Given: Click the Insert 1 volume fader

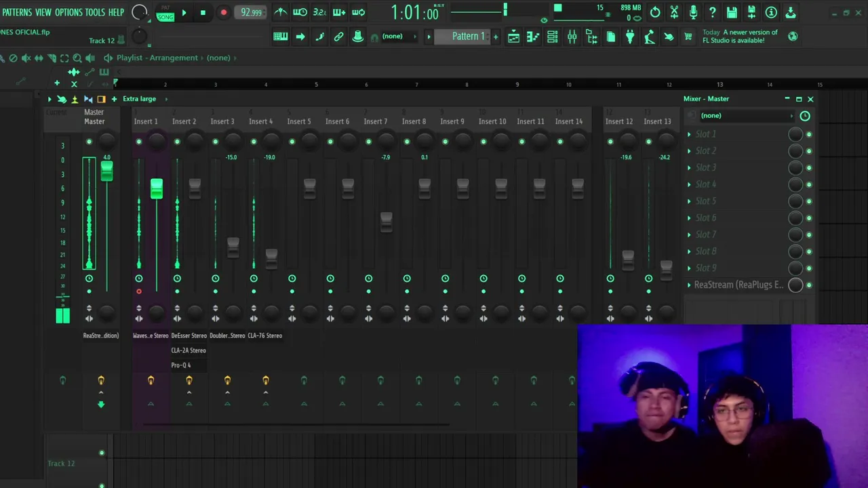Looking at the screenshot, I should tap(157, 189).
